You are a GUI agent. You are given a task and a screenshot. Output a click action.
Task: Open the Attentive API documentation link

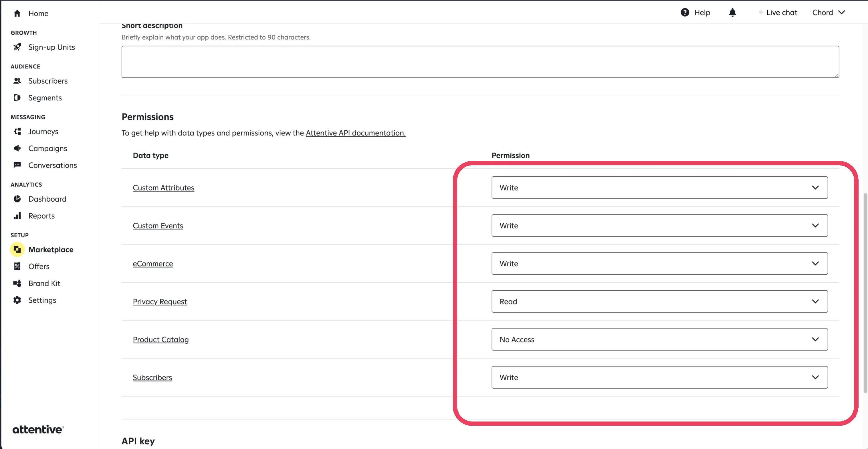pyautogui.click(x=356, y=133)
